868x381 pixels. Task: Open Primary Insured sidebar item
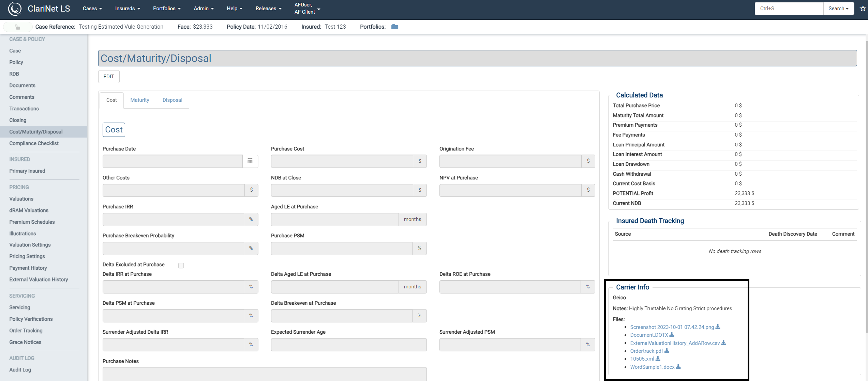click(x=27, y=171)
